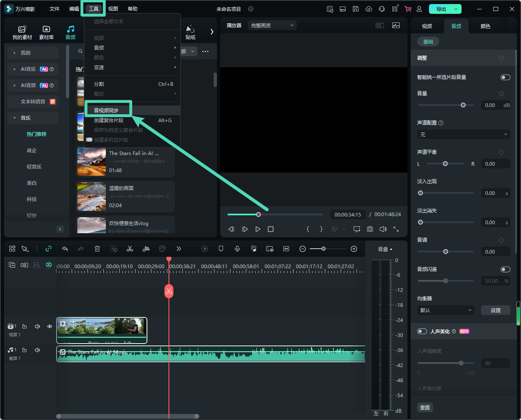Image resolution: width=521 pixels, height=420 pixels.
Task: Take a snapshot with the camera icon
Action: pyautogui.click(x=370, y=229)
